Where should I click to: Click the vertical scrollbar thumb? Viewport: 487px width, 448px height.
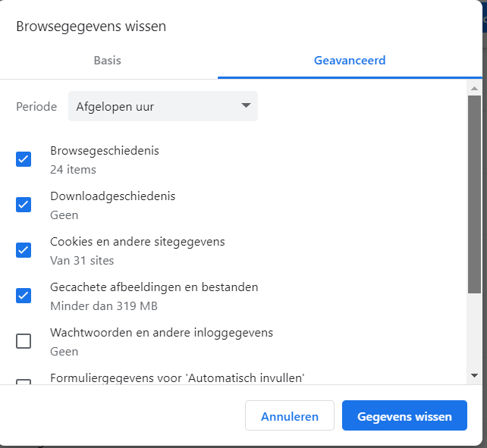474,193
